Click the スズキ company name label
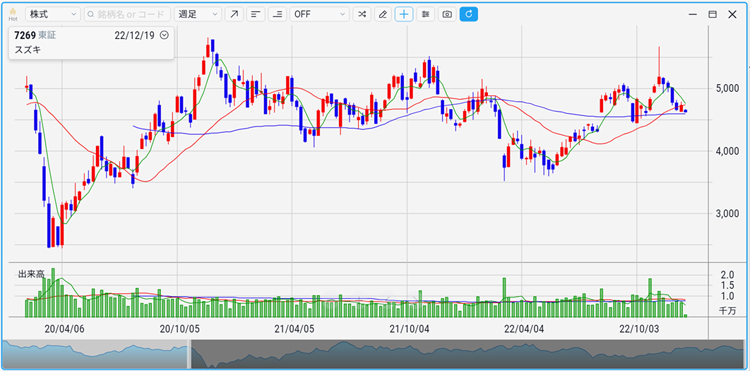This screenshot has height=371, width=750. click(x=28, y=49)
